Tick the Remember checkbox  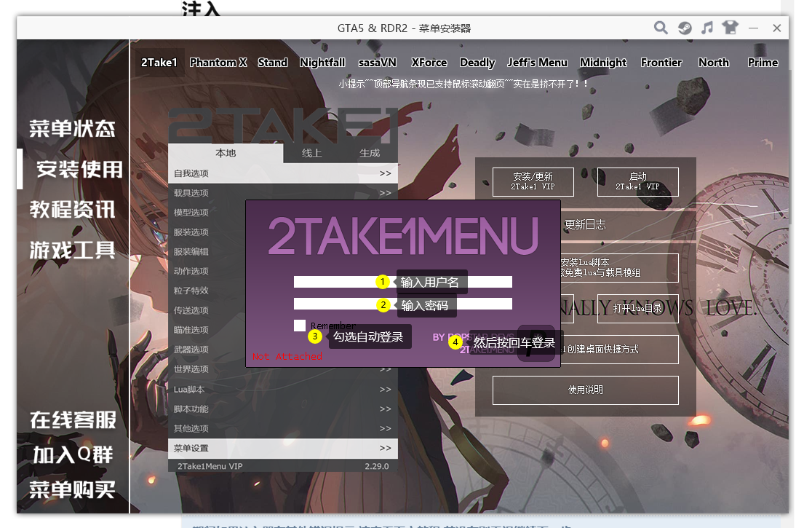300,326
